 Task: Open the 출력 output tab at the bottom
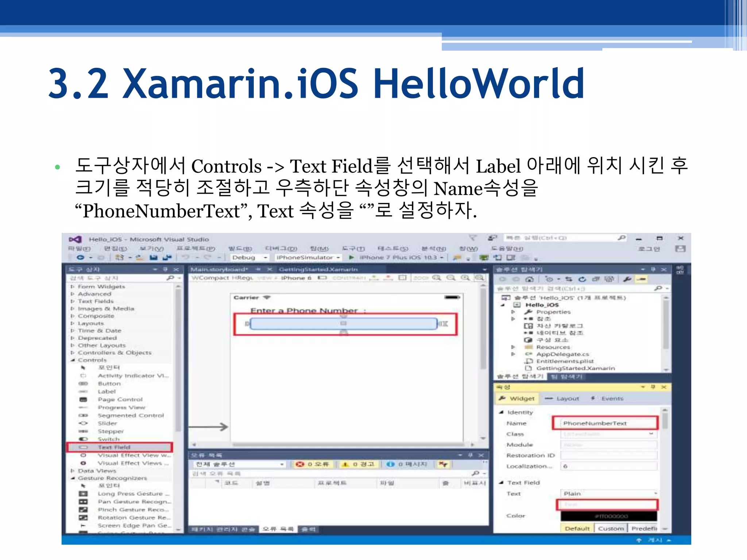(x=309, y=529)
